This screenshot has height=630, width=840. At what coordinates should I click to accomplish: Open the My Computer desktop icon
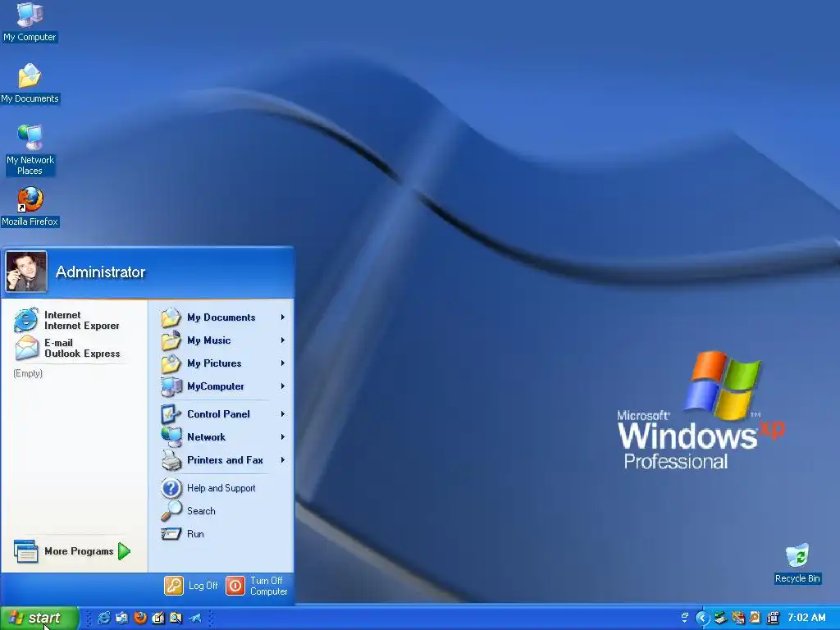point(30,22)
